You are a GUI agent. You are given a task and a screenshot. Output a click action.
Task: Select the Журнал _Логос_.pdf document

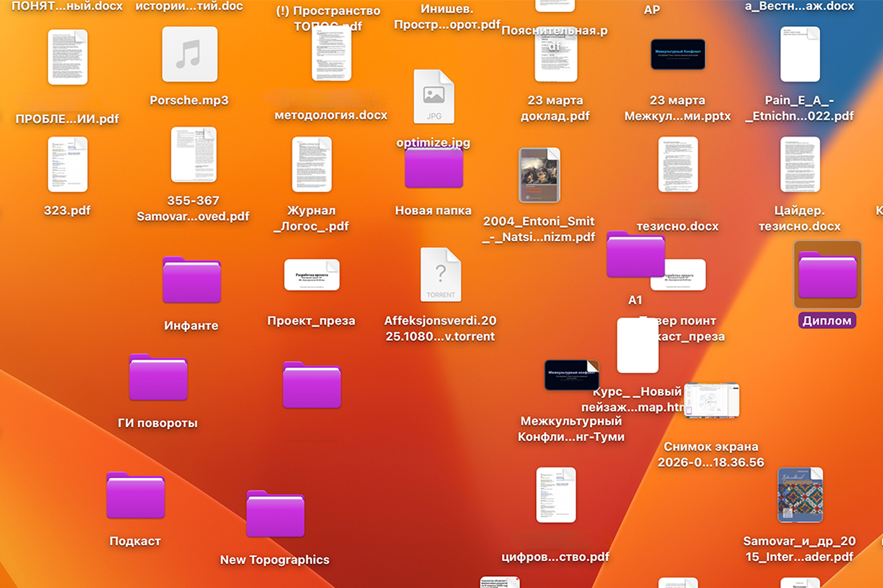point(311,165)
